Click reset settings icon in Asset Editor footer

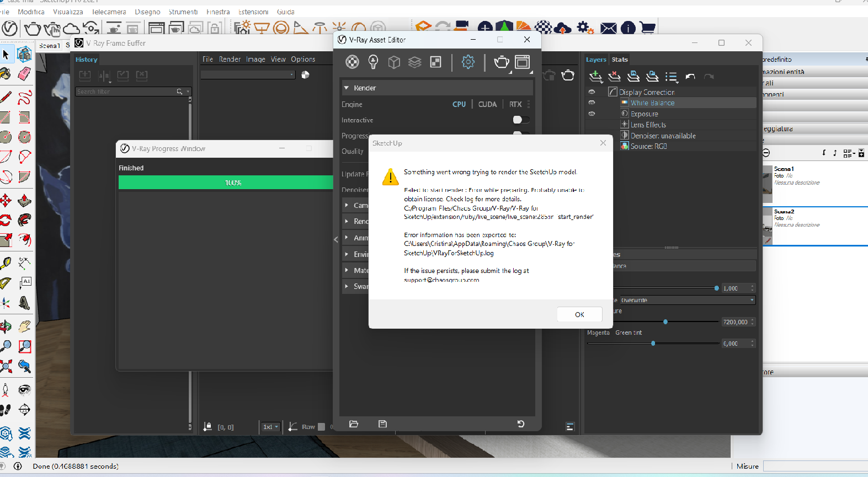(x=520, y=424)
